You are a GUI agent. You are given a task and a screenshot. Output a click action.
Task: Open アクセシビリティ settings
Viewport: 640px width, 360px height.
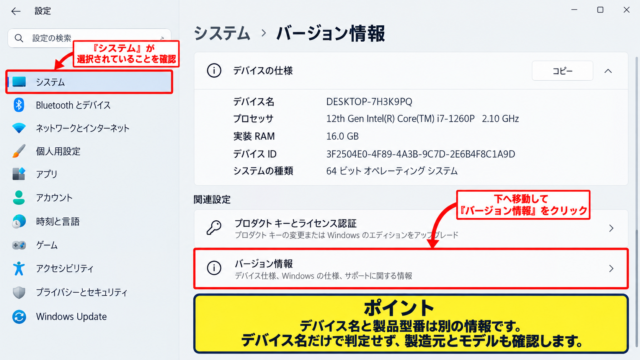click(x=64, y=268)
